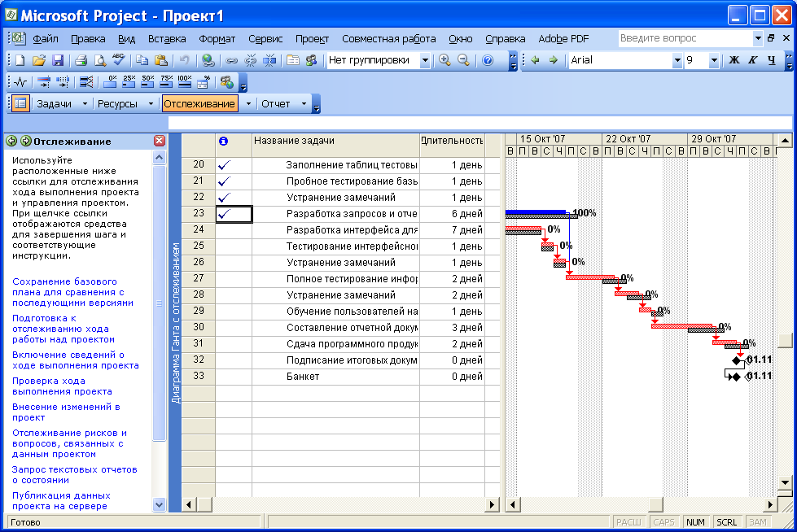The image size is (797, 532).
Task: Mark the task 25% complete
Action: (x=129, y=82)
